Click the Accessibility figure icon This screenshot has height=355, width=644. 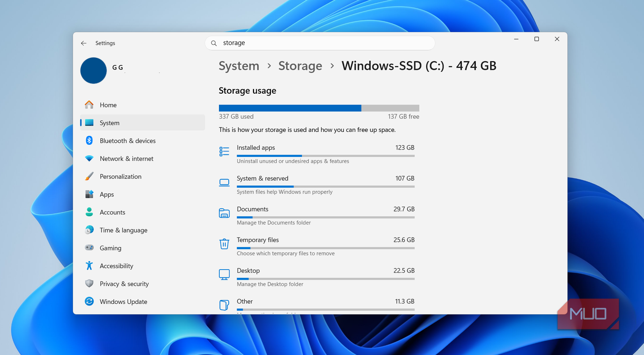pyautogui.click(x=89, y=266)
